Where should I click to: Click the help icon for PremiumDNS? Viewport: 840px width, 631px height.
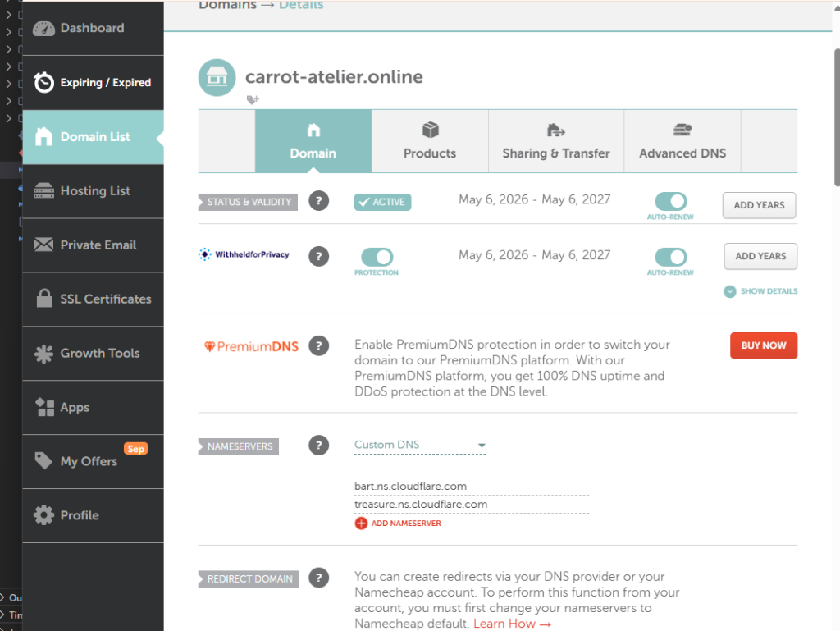(319, 345)
